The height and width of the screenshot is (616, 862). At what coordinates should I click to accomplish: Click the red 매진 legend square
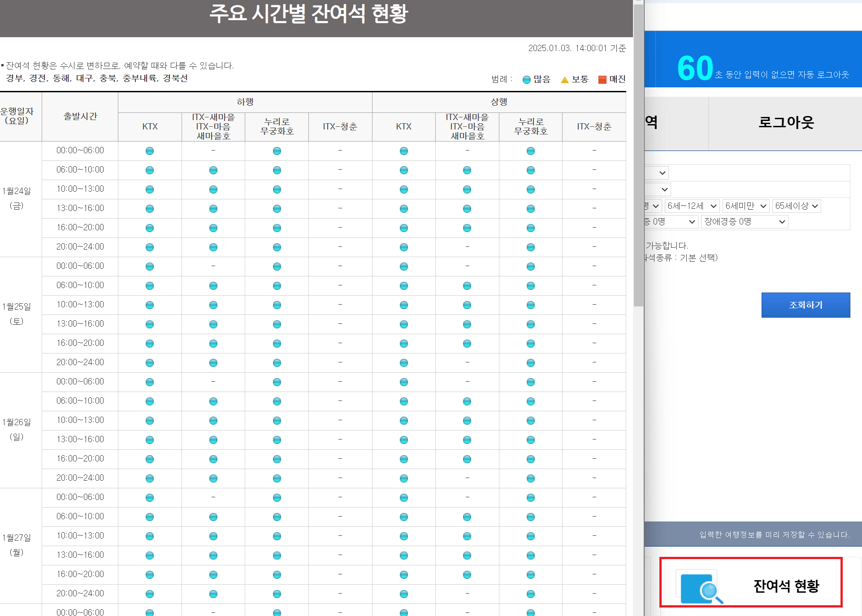pos(602,80)
